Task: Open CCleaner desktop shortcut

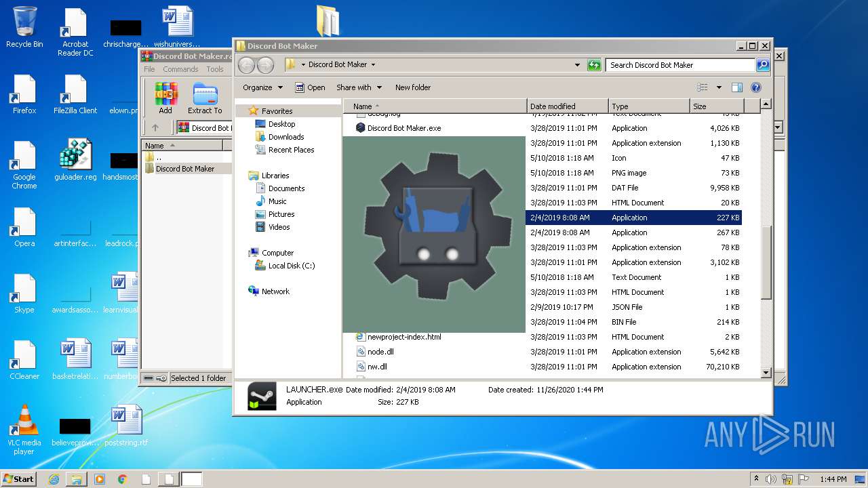Action: (24, 360)
